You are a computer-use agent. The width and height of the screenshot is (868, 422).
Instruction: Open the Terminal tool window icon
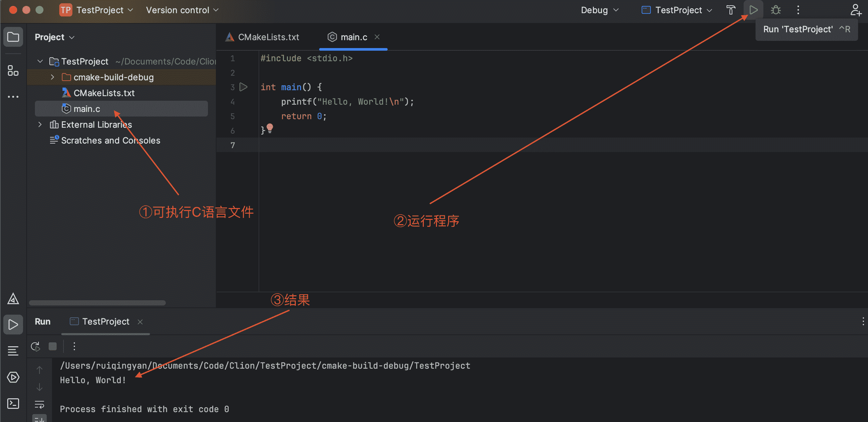point(13,404)
